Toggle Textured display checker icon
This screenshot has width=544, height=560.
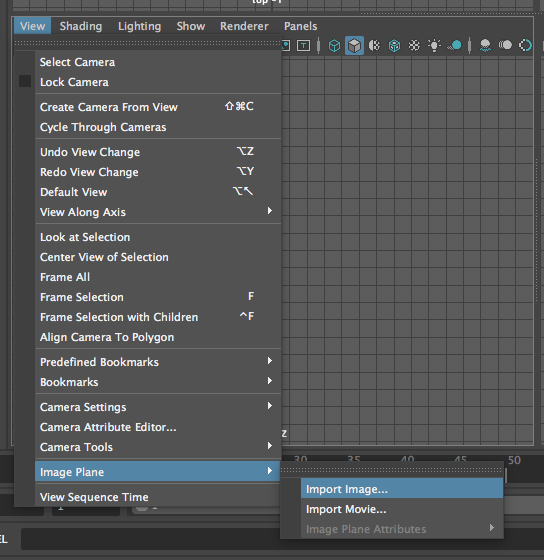pos(414,46)
